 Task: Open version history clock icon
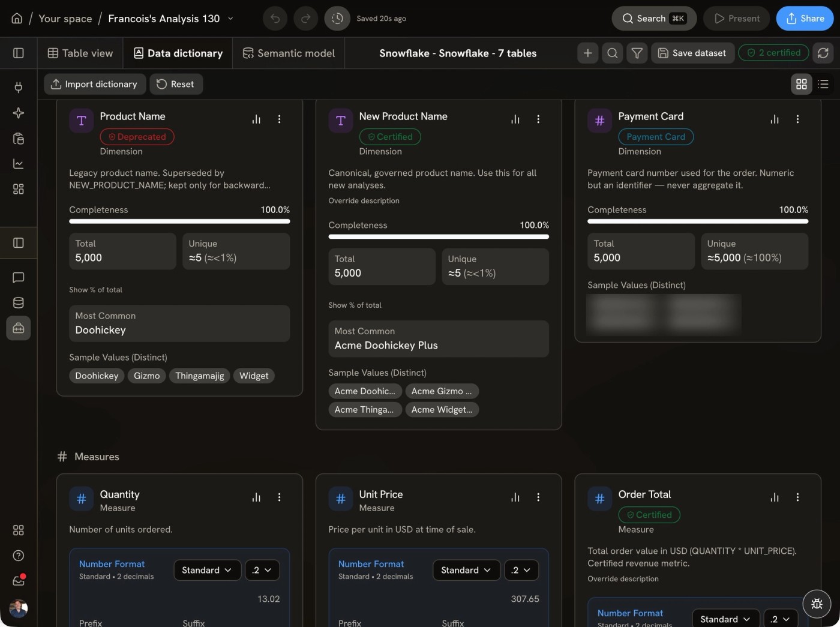click(x=337, y=19)
